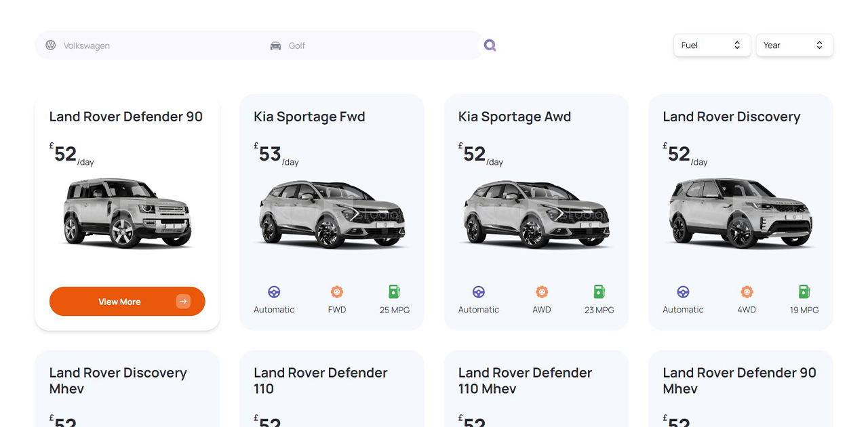Viewport: 868px width, 427px height.
Task: Click the steering wheel icon on Land Rover Discovery card
Action: tap(683, 292)
